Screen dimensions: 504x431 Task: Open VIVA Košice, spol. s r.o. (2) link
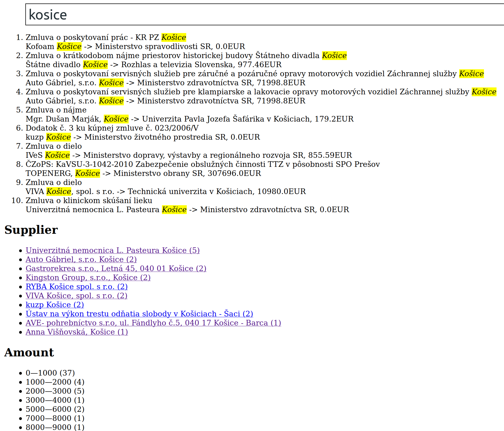point(77,296)
